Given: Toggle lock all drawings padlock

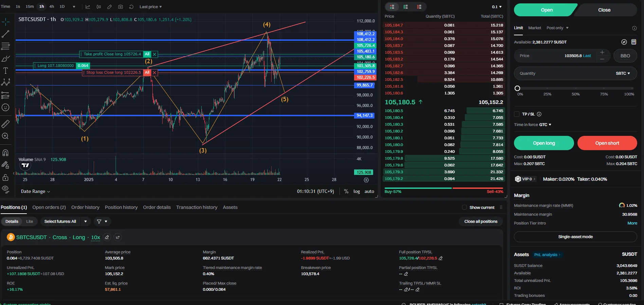Looking at the screenshot, I should (5, 177).
